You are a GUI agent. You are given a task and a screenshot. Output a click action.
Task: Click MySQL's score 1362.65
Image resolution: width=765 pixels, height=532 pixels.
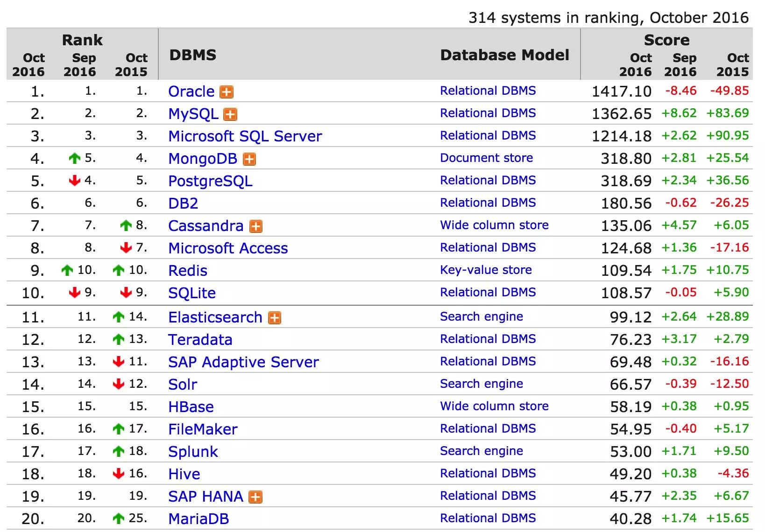[622, 114]
